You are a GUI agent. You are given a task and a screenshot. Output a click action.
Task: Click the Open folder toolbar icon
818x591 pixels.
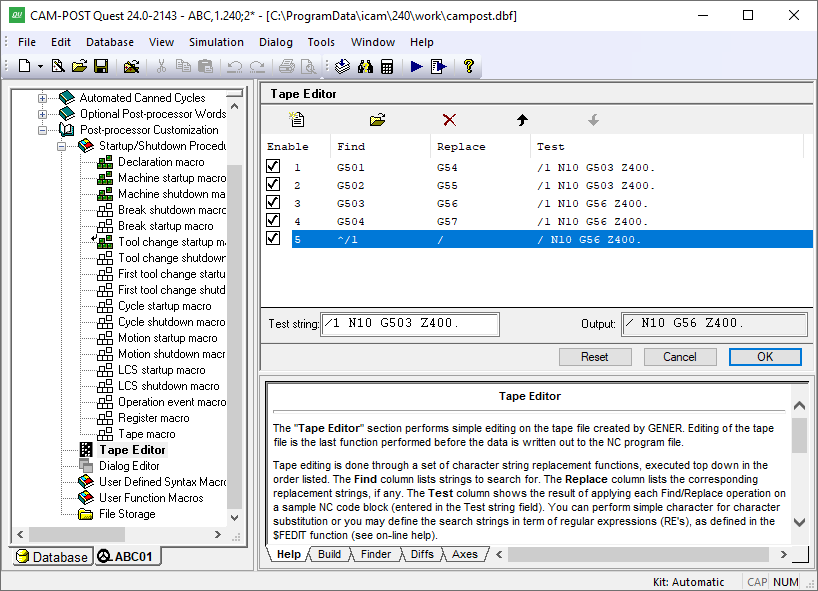[79, 66]
